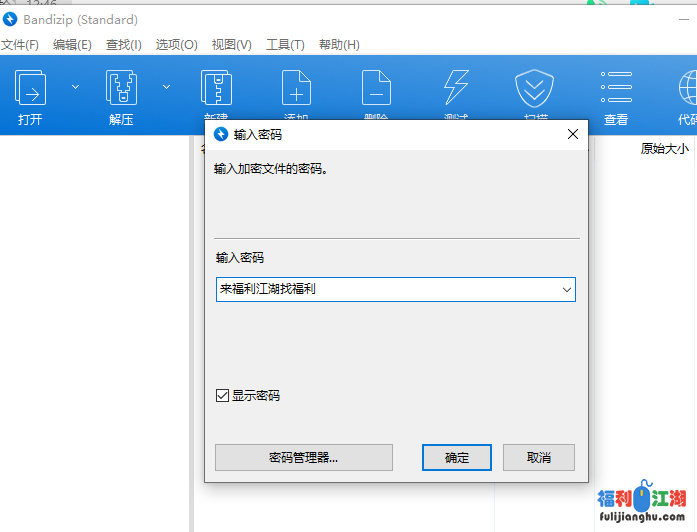Open the 工具(T) menu
The height and width of the screenshot is (532, 697).
tap(285, 45)
